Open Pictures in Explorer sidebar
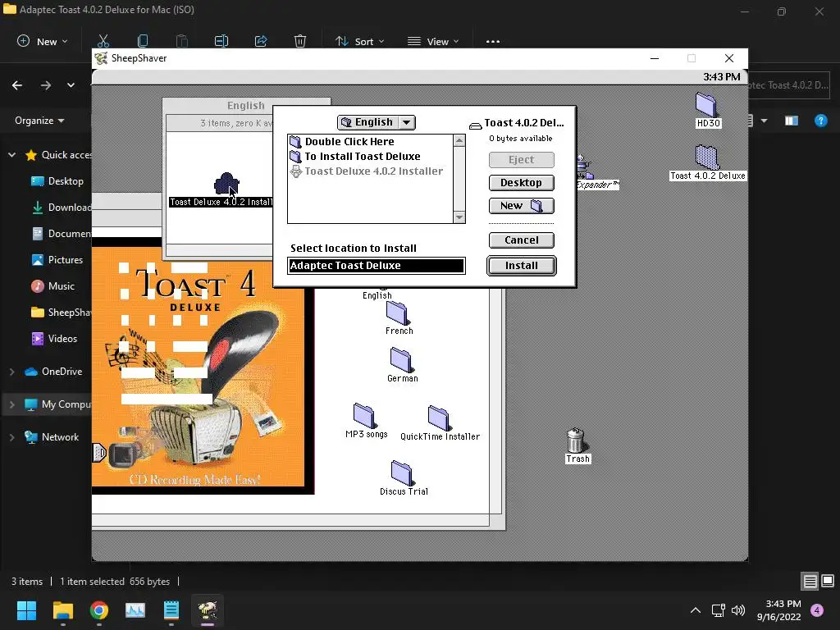The height and width of the screenshot is (630, 840). point(57,260)
